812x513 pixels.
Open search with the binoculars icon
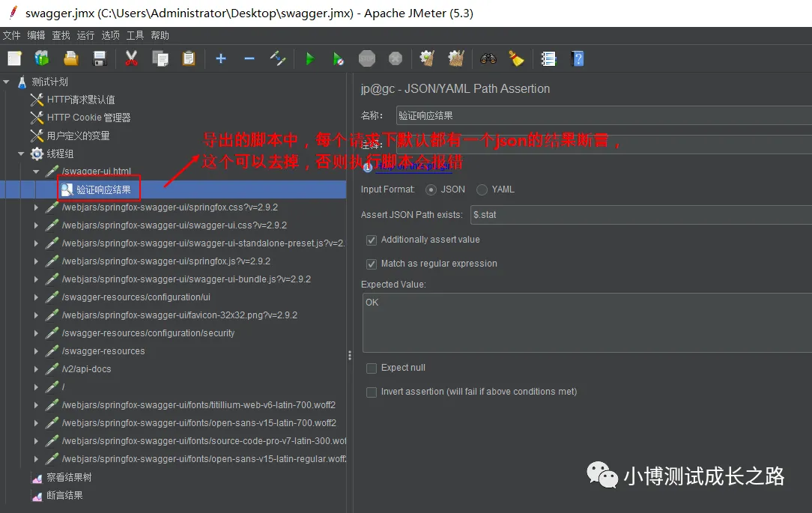[488, 58]
